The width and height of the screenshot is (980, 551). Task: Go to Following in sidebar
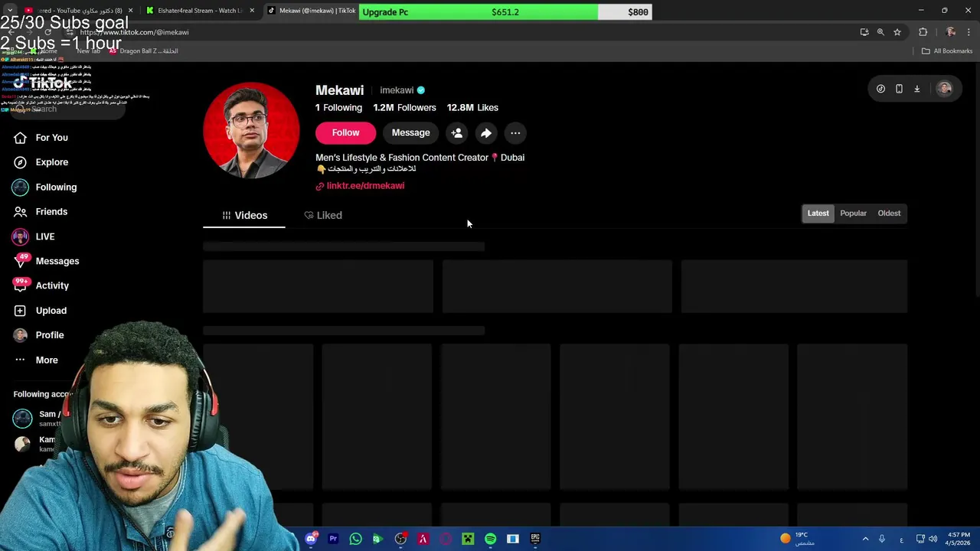click(x=56, y=187)
